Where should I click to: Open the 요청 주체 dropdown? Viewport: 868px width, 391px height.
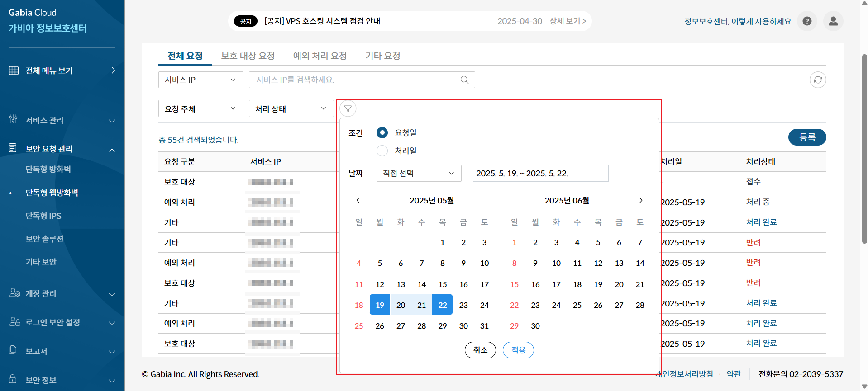tap(200, 109)
